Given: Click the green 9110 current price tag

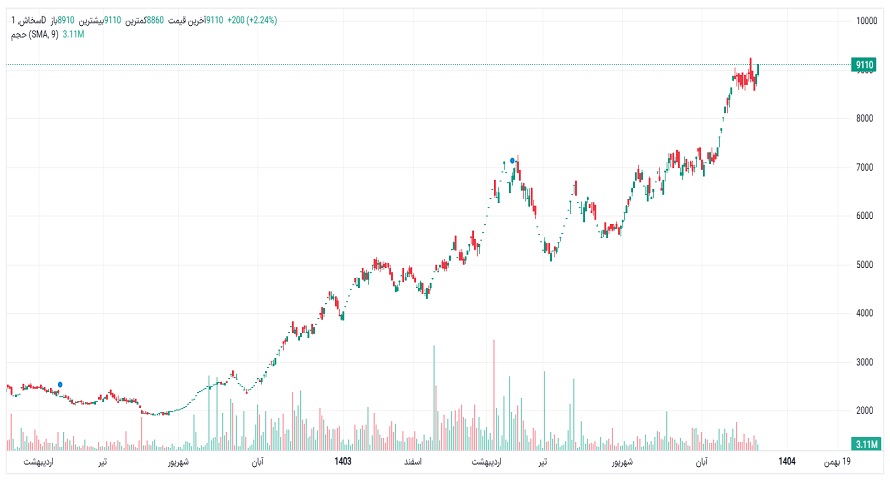Looking at the screenshot, I should [864, 65].
